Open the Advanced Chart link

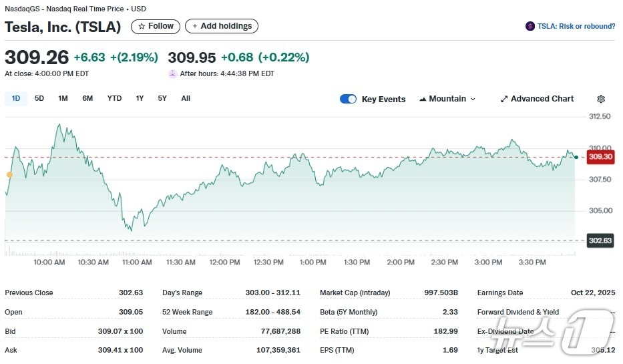542,99
